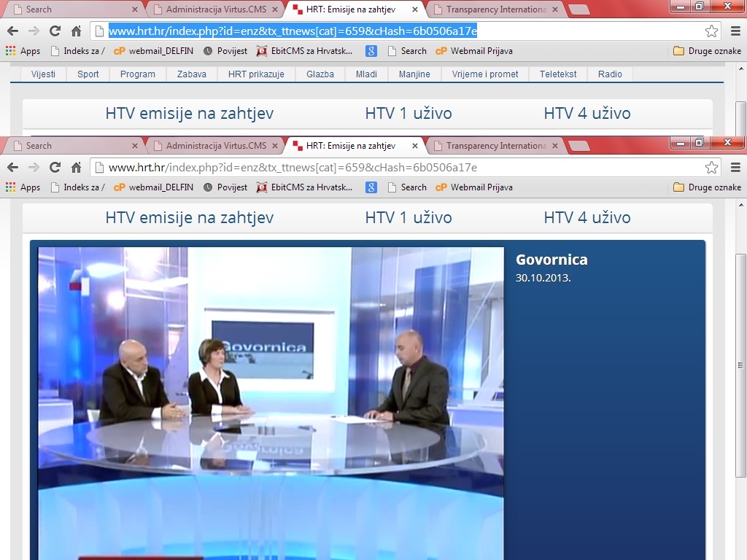Open the Teletekst navigation section
This screenshot has width=747, height=560.
(557, 74)
